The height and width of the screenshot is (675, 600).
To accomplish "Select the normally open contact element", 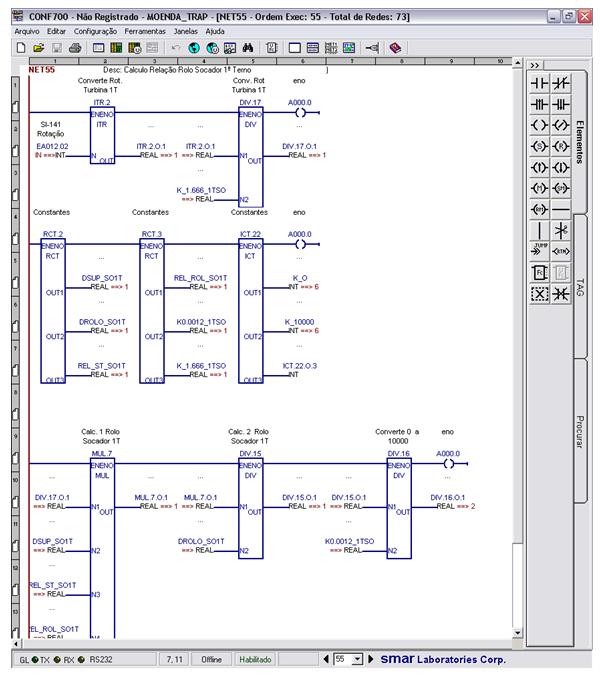I will click(539, 83).
